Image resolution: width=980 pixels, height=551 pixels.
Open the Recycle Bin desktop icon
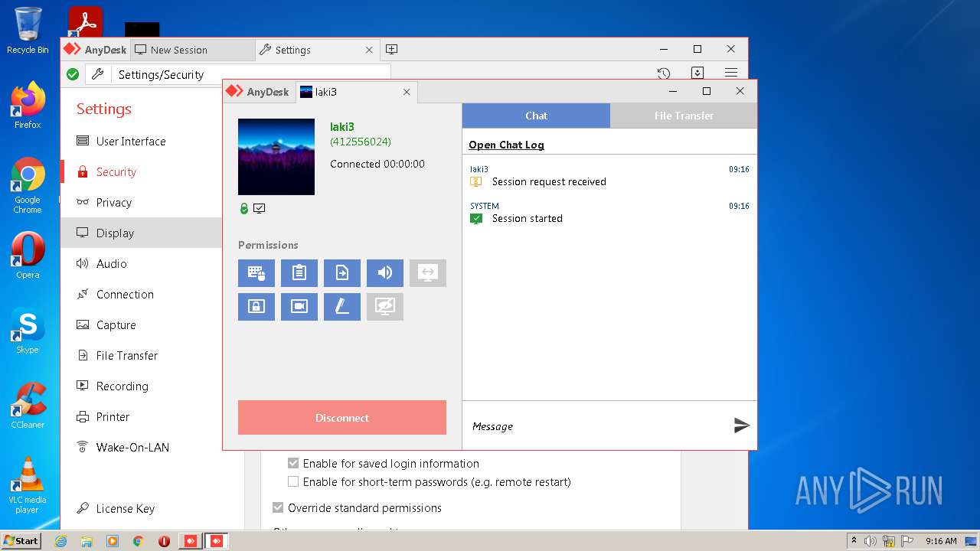[x=28, y=31]
